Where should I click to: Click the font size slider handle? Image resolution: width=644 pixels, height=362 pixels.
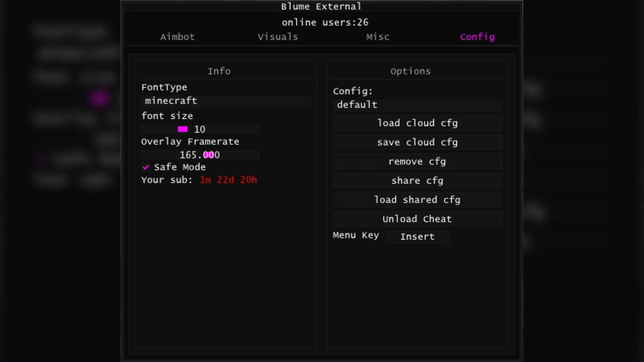182,129
